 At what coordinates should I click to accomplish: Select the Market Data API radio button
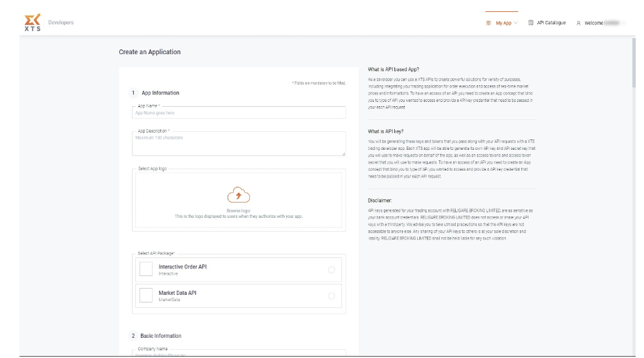(x=330, y=296)
